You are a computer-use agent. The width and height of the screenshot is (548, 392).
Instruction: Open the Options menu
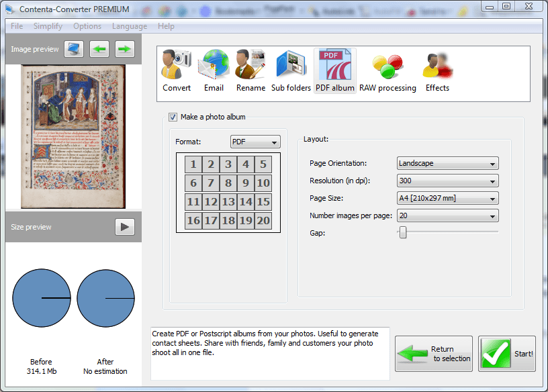[x=87, y=26]
